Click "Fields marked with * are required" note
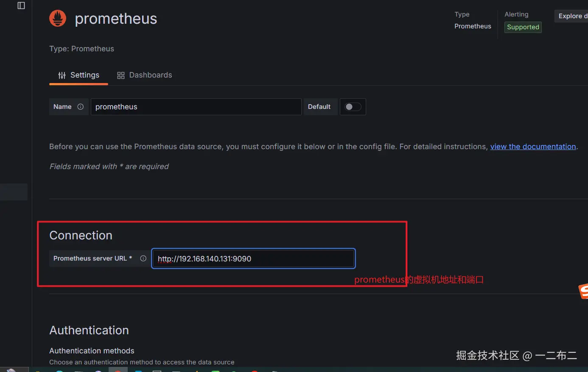This screenshot has width=588, height=372. tap(109, 167)
